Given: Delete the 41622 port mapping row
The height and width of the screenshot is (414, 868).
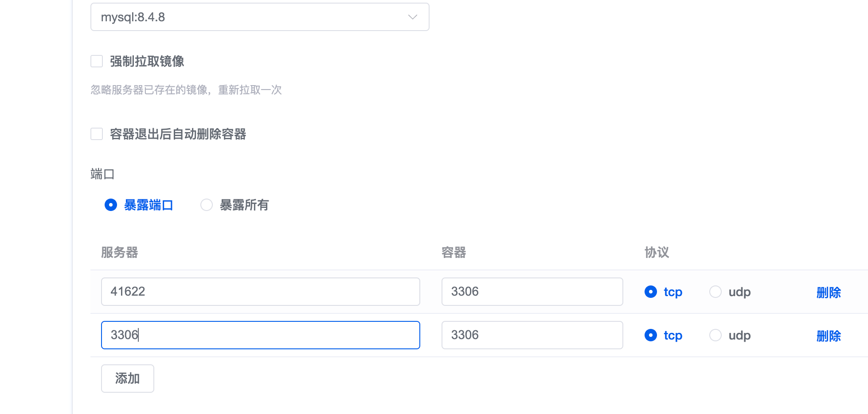Looking at the screenshot, I should click(x=829, y=293).
